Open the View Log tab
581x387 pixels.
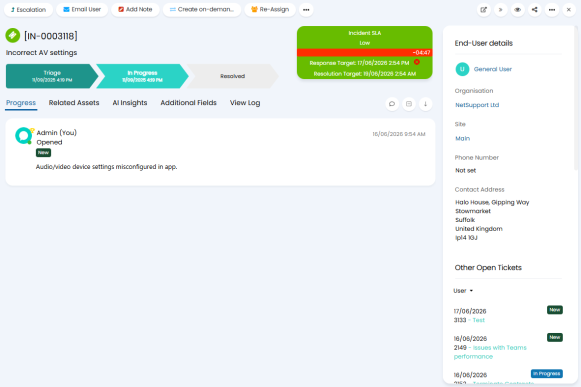(x=245, y=103)
